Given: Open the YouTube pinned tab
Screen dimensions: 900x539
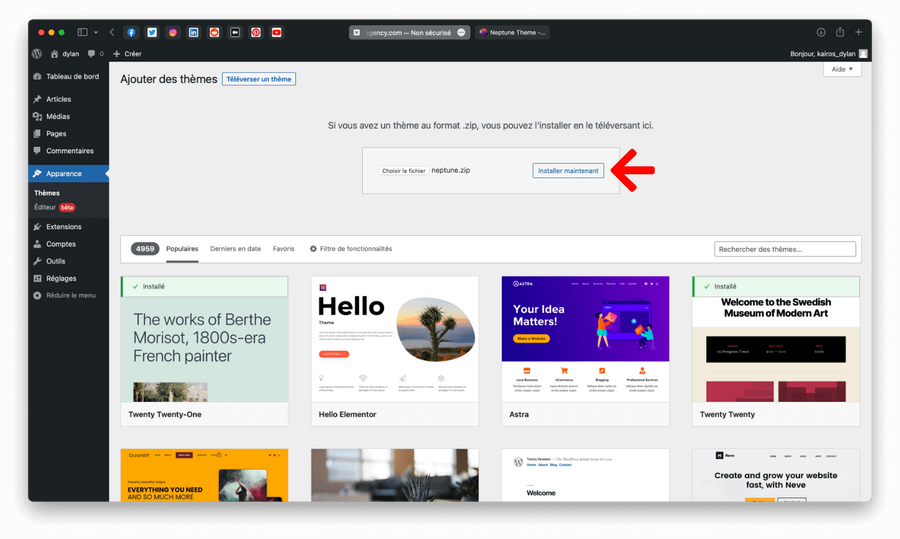Looking at the screenshot, I should coord(277,33).
